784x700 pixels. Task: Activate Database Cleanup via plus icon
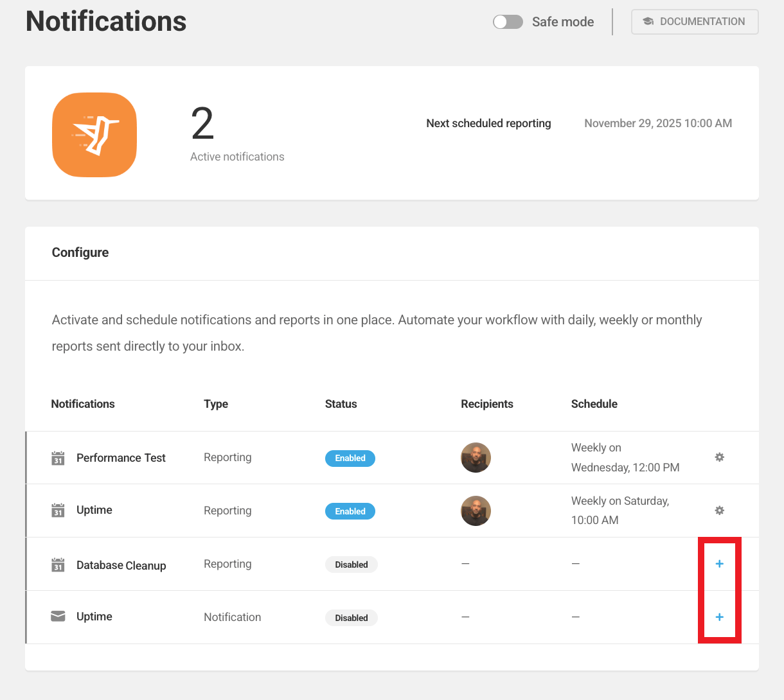coord(719,564)
